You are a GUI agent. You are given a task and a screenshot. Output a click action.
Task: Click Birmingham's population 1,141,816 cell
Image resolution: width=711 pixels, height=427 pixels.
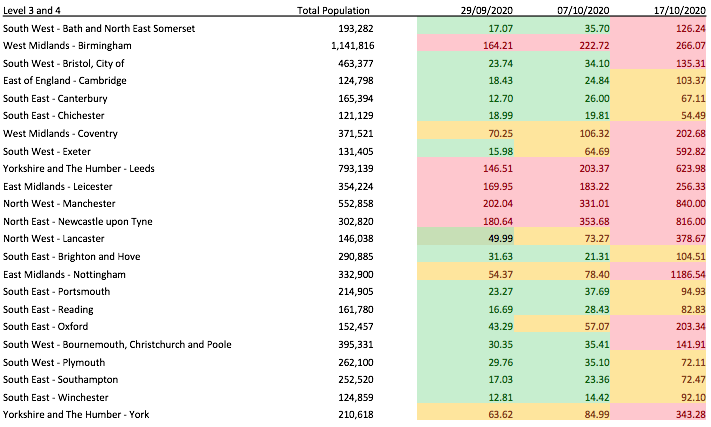pyautogui.click(x=353, y=46)
